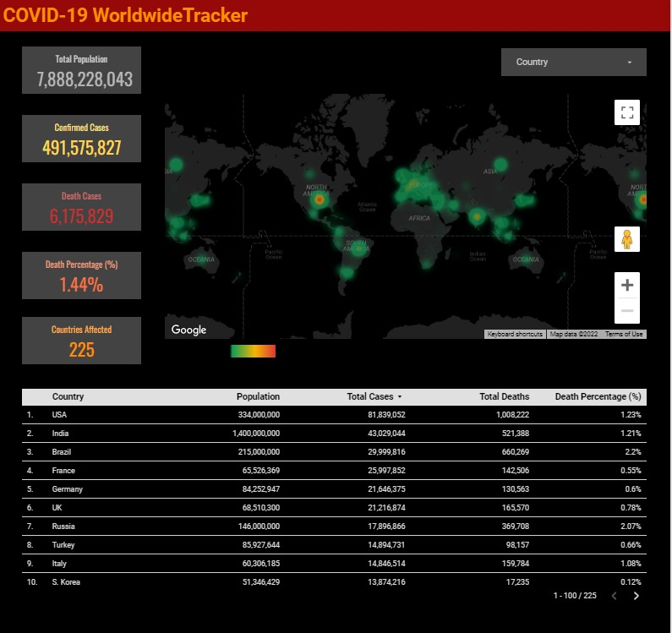Click India hotspot on the map
Image resolution: width=672 pixels, height=633 pixels.
click(477, 216)
